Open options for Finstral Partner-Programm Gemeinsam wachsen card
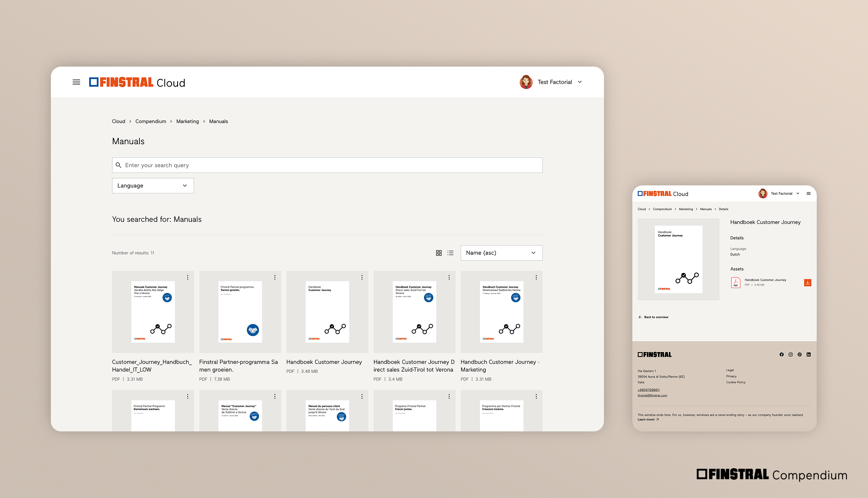Screen dimensions: 868x498 click(x=188, y=396)
